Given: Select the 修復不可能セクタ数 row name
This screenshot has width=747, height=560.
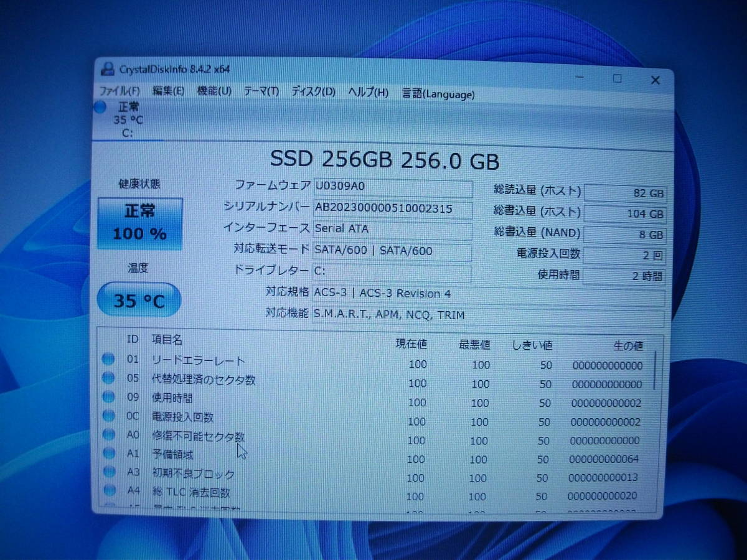Looking at the screenshot, I should 199,436.
